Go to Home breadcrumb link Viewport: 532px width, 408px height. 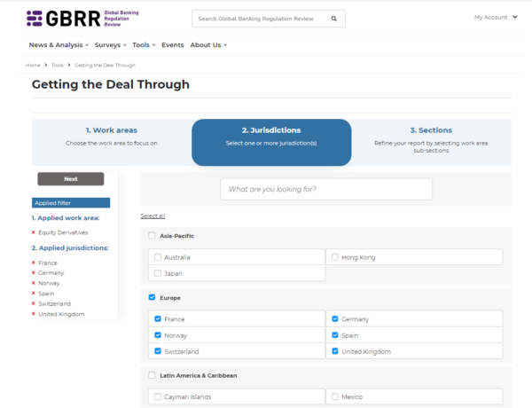[33, 65]
